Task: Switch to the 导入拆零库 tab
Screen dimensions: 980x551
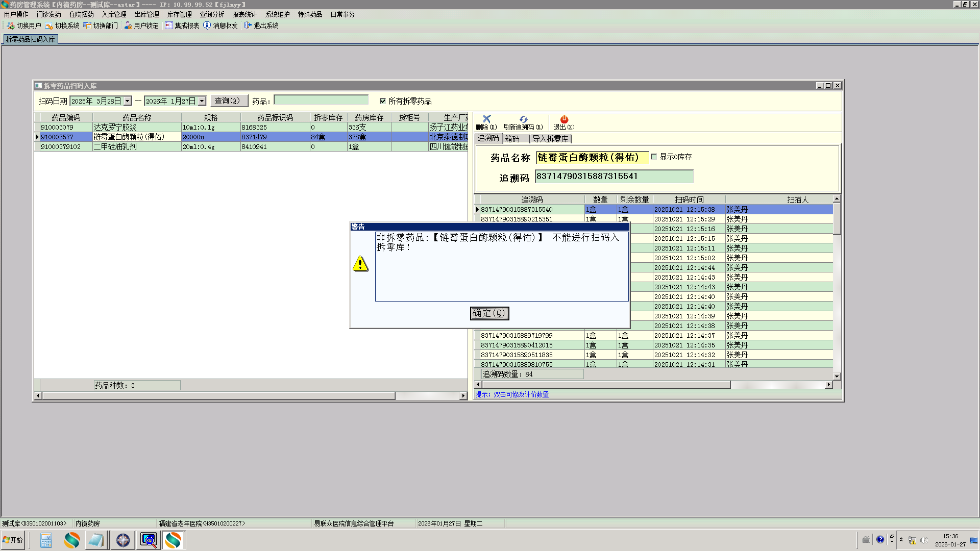Action: (550, 139)
